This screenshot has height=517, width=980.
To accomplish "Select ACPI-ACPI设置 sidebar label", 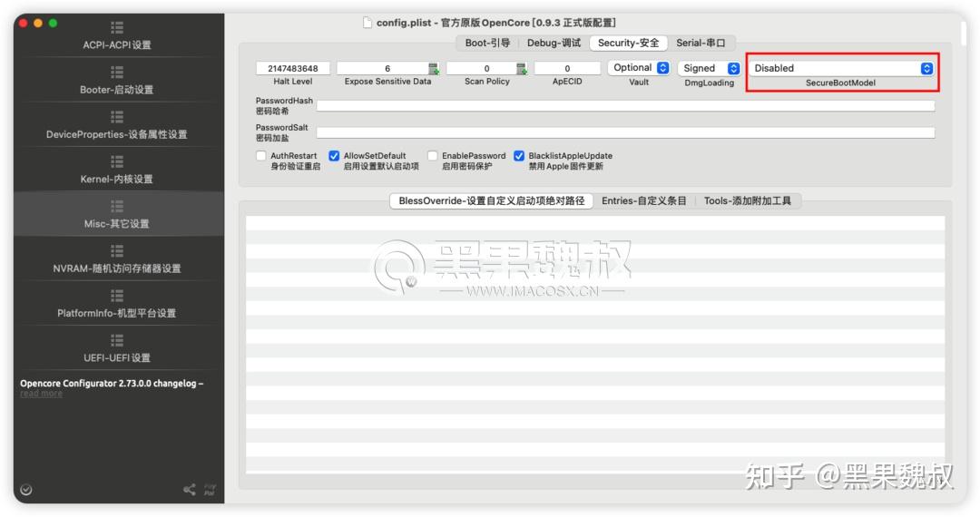I will (x=117, y=45).
